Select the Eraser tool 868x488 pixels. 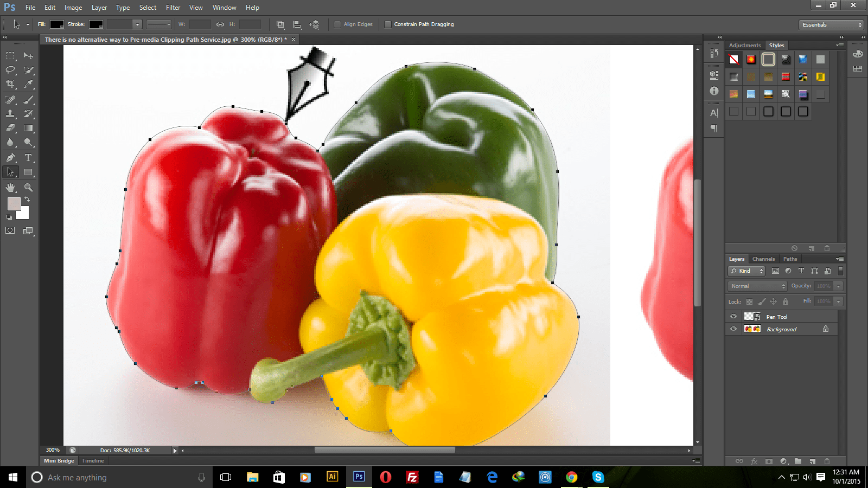10,128
